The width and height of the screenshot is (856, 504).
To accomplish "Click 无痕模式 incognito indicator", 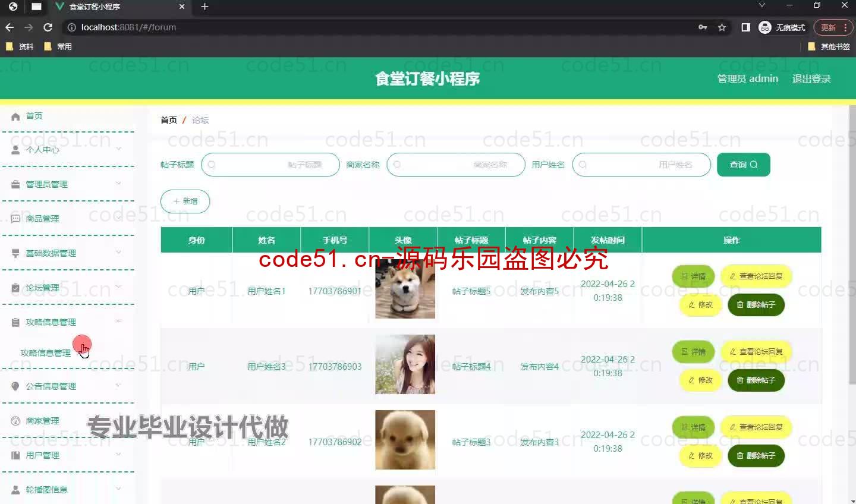I will (782, 27).
